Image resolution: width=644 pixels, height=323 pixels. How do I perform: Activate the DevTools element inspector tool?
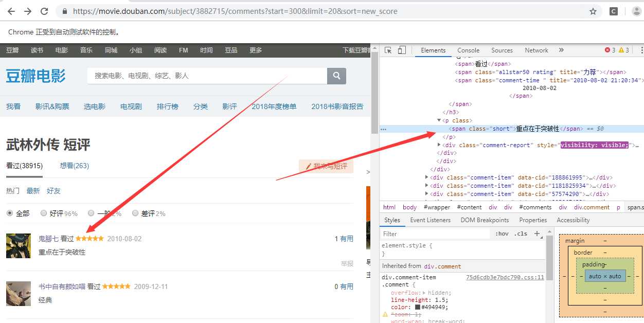(x=388, y=50)
